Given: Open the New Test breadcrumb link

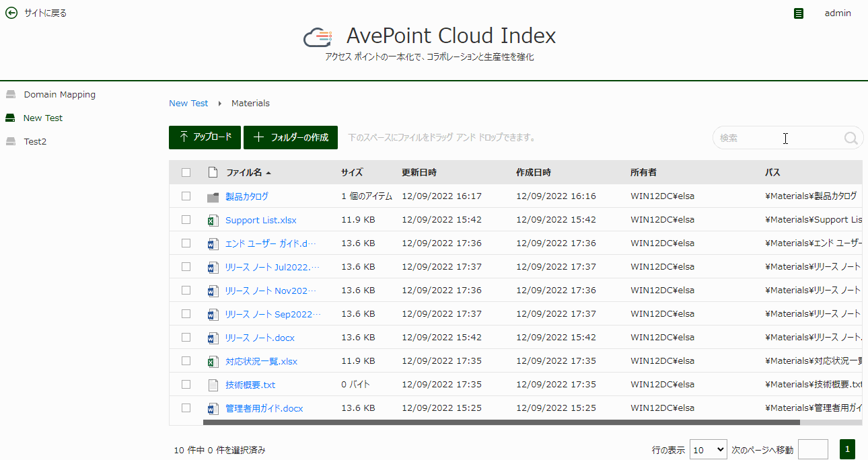Looking at the screenshot, I should (188, 104).
